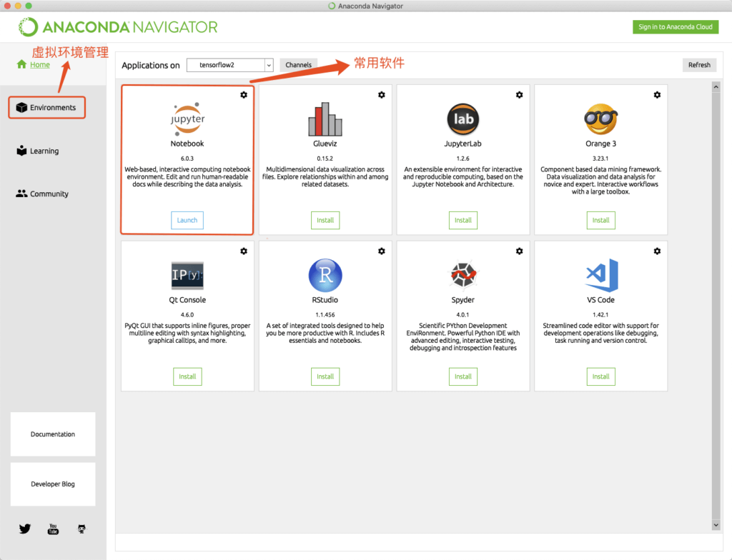Open the Developer Blog link

click(53, 484)
